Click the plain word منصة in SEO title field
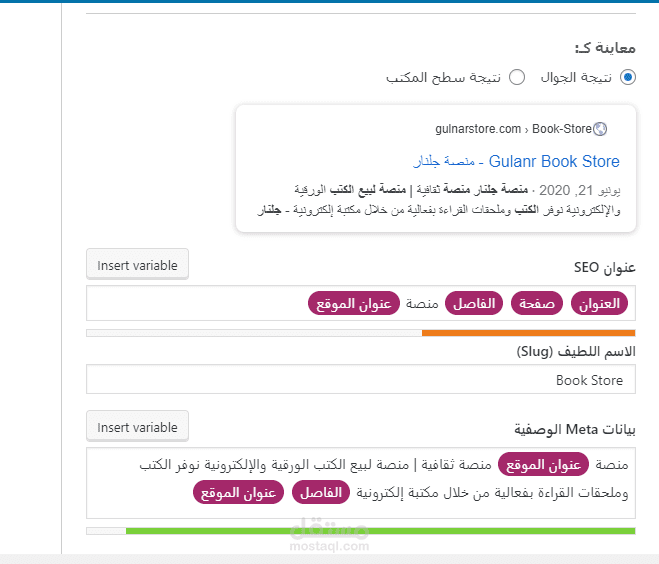 tap(422, 303)
